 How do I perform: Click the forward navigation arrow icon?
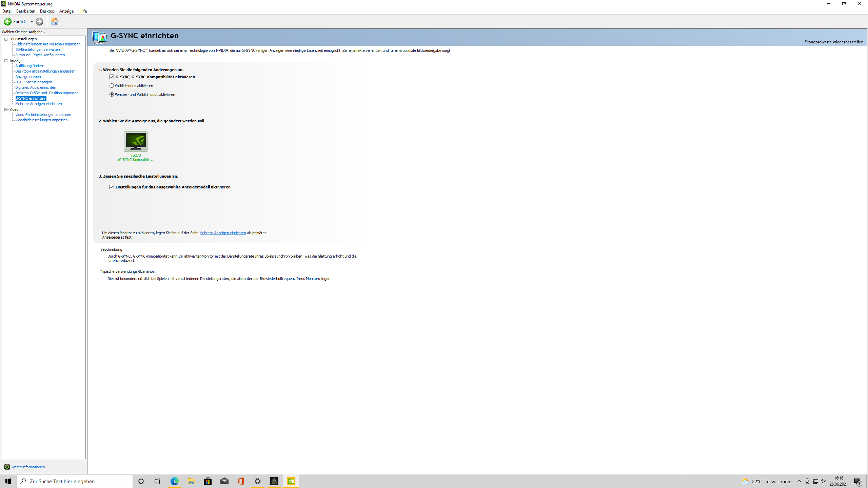39,22
